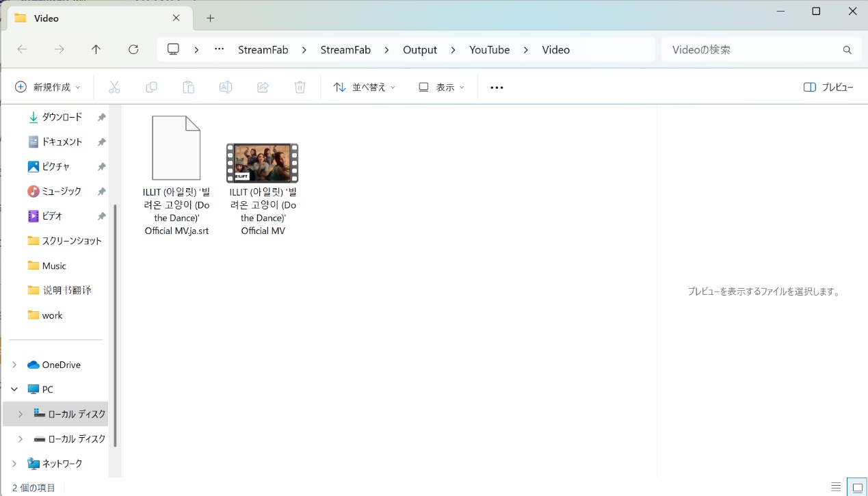The height and width of the screenshot is (496, 868).
Task: Click the PC monitor icon in address bar
Action: point(174,49)
